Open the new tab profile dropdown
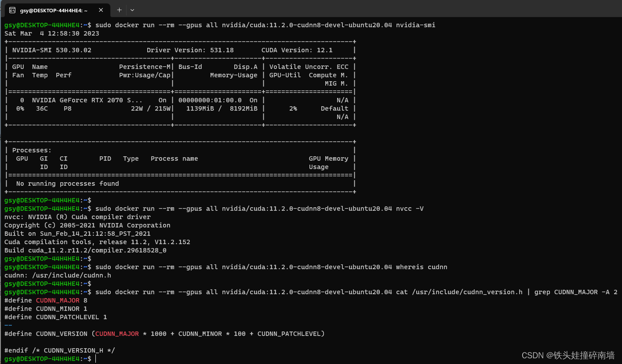 [132, 10]
